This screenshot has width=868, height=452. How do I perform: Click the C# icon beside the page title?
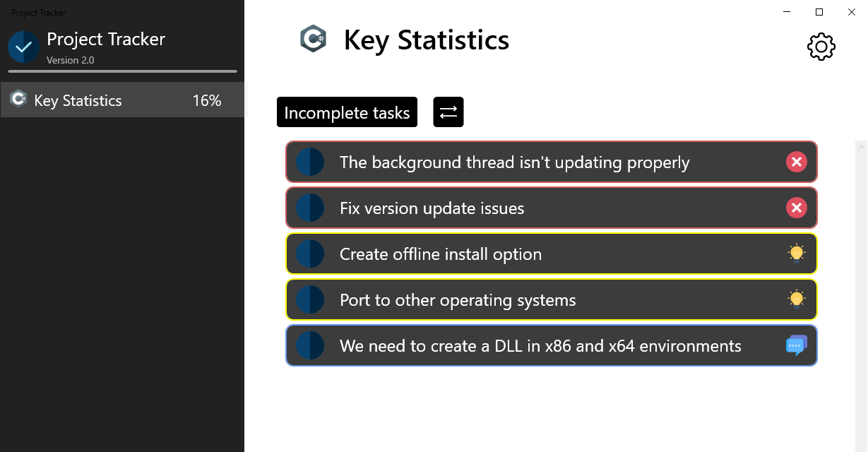click(313, 39)
